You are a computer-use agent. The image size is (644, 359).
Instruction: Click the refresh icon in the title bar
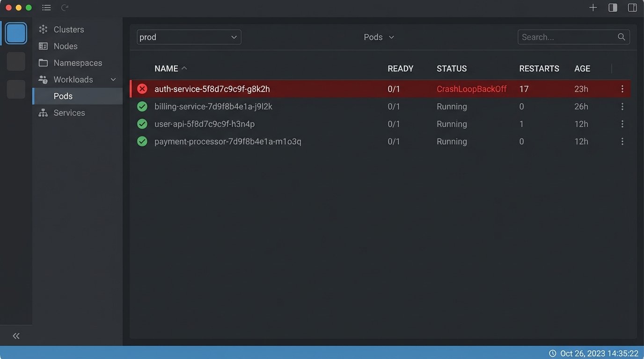(x=65, y=7)
